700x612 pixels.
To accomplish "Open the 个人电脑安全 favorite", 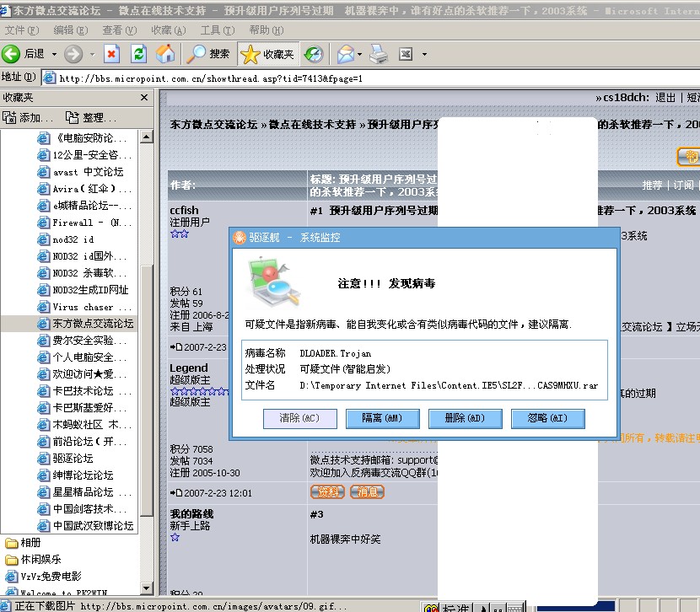I will (x=82, y=357).
